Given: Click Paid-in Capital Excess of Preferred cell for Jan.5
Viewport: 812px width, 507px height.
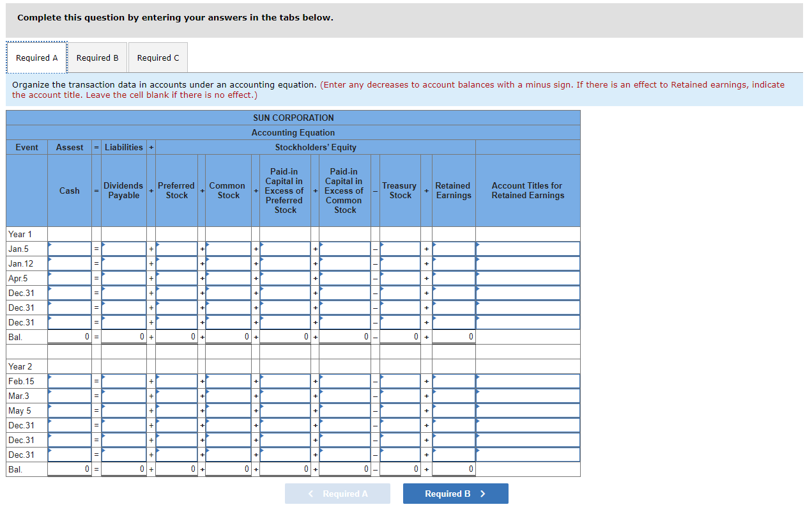Looking at the screenshot, I should point(285,249).
